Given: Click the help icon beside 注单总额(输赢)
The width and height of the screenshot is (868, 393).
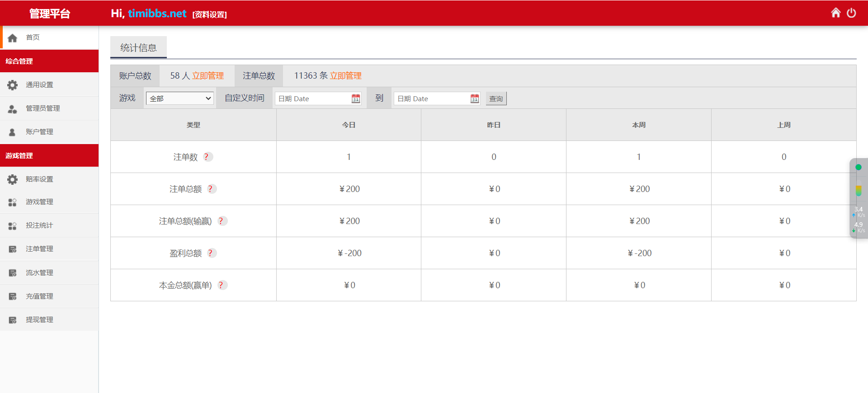Looking at the screenshot, I should (x=221, y=221).
